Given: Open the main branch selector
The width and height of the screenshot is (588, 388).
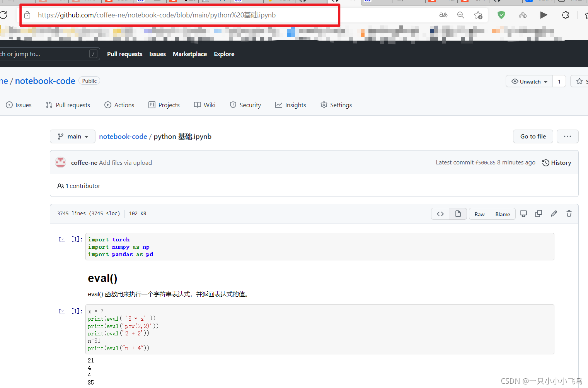Looking at the screenshot, I should (x=72, y=136).
